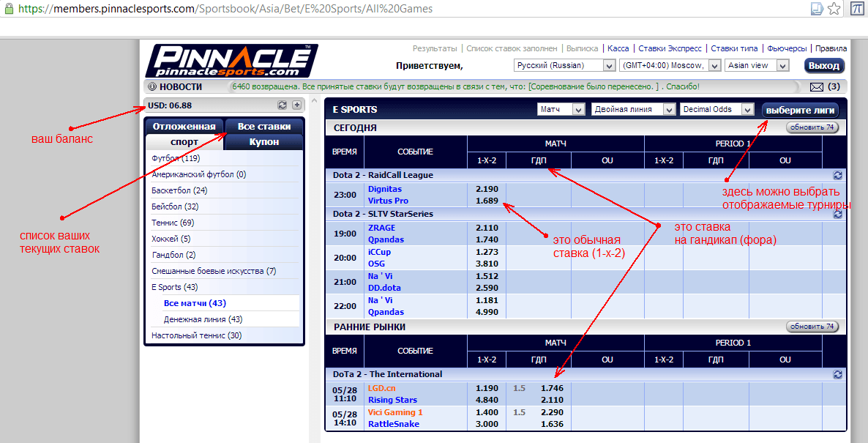Viewport: 868px width, 443px height.
Task: Click the Pinnacle Sports logo
Action: (x=231, y=61)
